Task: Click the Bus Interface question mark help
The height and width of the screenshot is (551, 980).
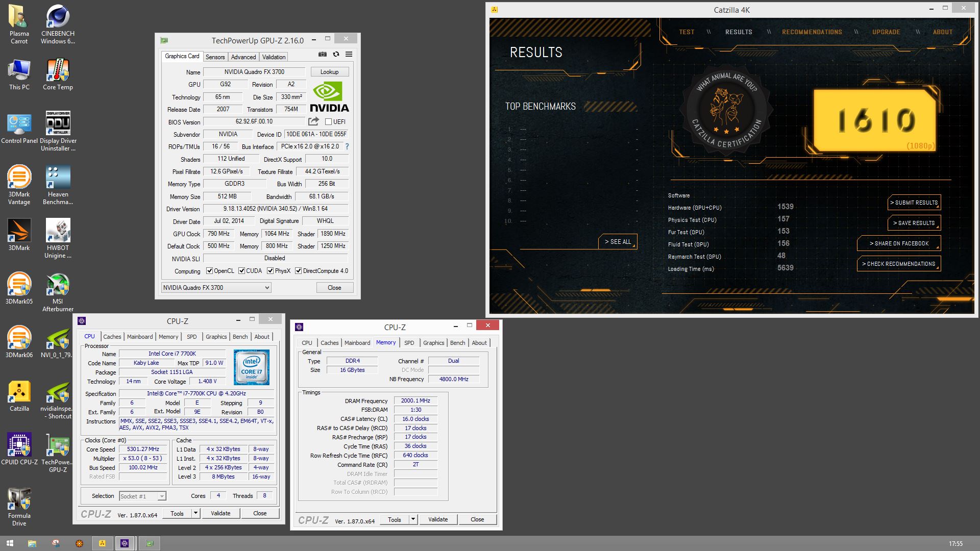Action: [x=347, y=146]
